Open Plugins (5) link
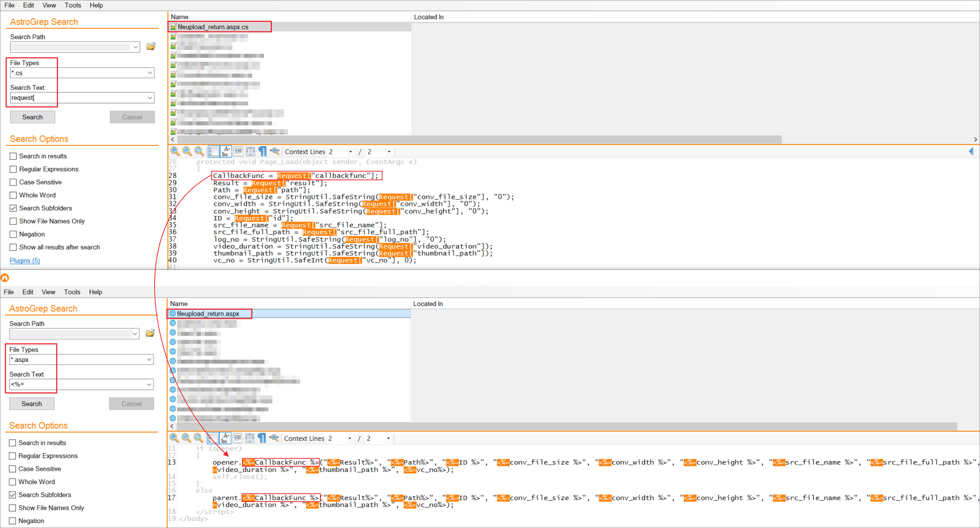 tap(25, 260)
